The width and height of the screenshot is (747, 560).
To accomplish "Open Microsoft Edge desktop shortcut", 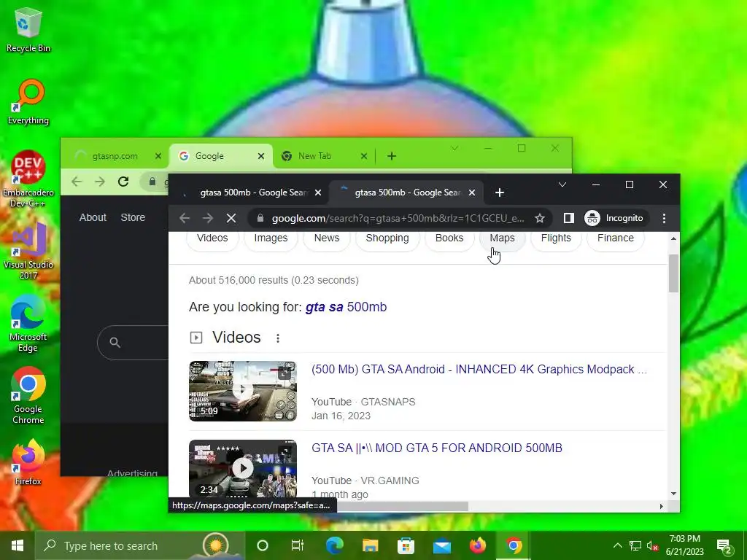I will 28,323.
